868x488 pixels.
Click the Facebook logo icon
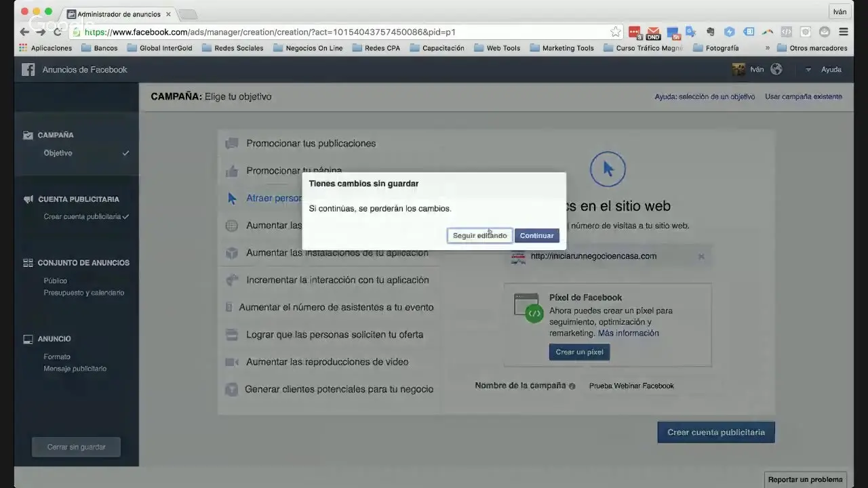click(x=28, y=69)
